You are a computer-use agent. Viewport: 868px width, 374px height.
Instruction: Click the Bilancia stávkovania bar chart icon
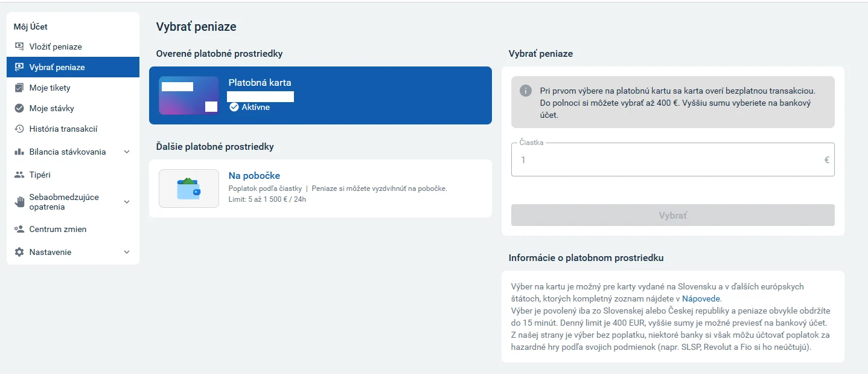19,152
